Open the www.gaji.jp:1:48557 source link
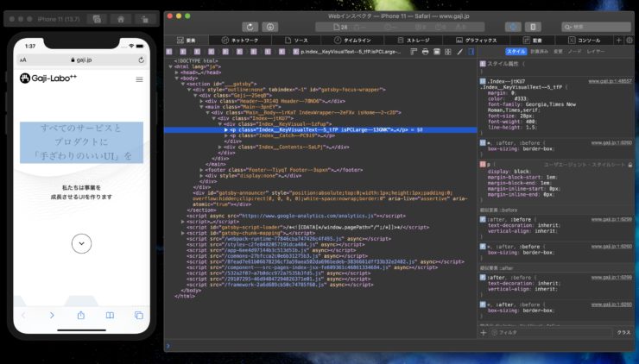 (610, 81)
